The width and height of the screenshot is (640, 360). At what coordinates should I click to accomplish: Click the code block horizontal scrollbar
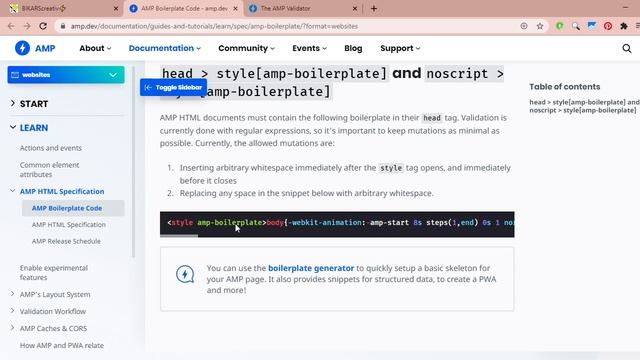(179, 236)
